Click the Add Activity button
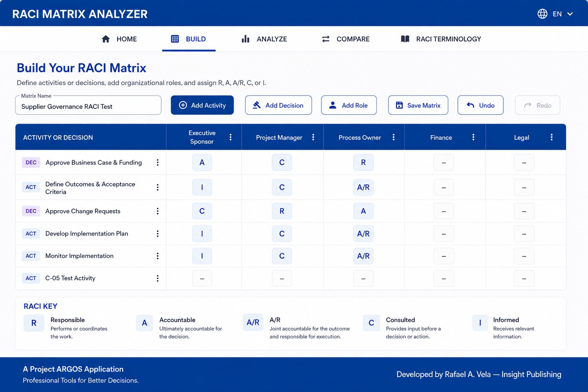Viewport: 588px width, 392px height. coord(202,105)
